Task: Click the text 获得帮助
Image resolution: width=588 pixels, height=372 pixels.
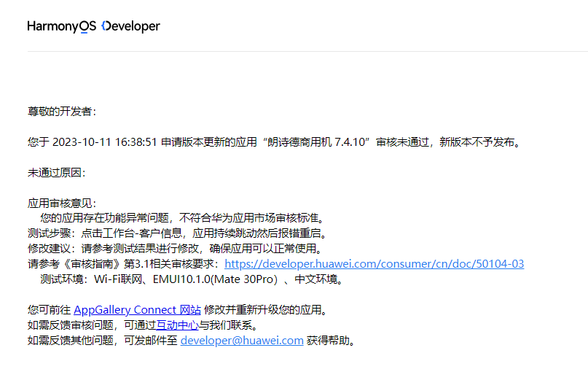Action: (x=330, y=341)
